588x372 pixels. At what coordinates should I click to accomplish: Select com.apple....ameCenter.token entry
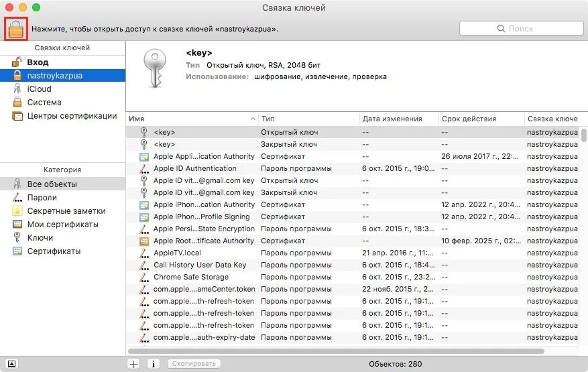[353, 289]
